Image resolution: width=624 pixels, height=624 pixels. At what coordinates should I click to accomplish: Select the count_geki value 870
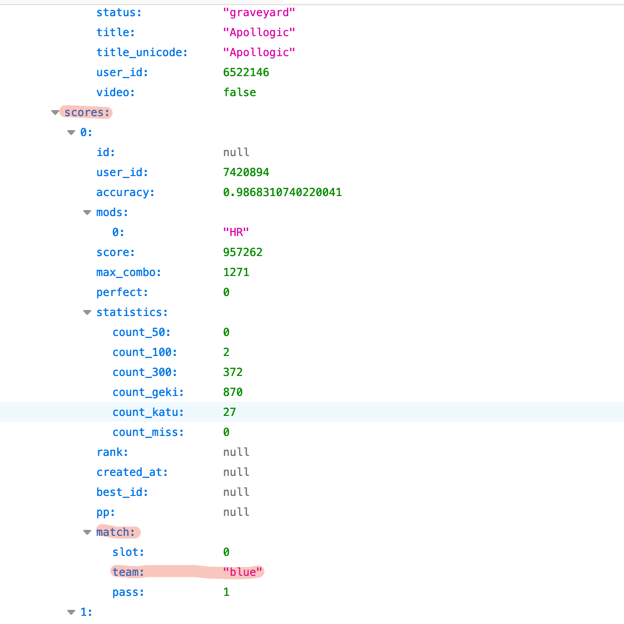233,392
